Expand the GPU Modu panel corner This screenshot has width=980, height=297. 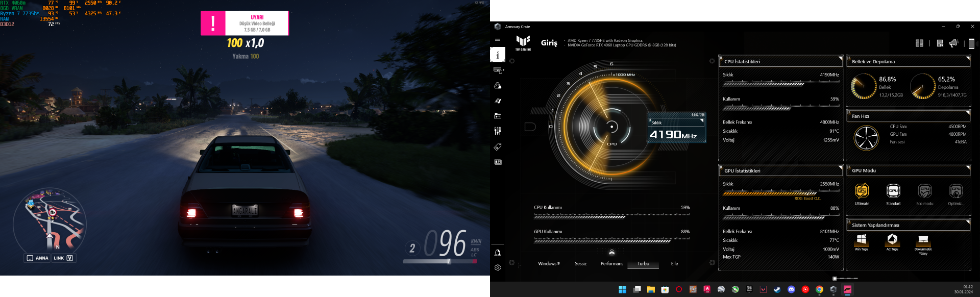pyautogui.click(x=968, y=167)
